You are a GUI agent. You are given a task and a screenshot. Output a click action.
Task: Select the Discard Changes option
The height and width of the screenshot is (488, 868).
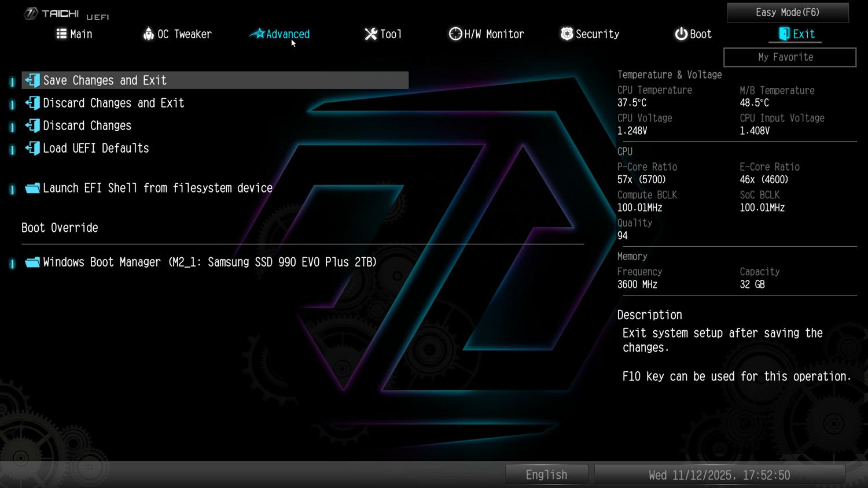tap(87, 125)
